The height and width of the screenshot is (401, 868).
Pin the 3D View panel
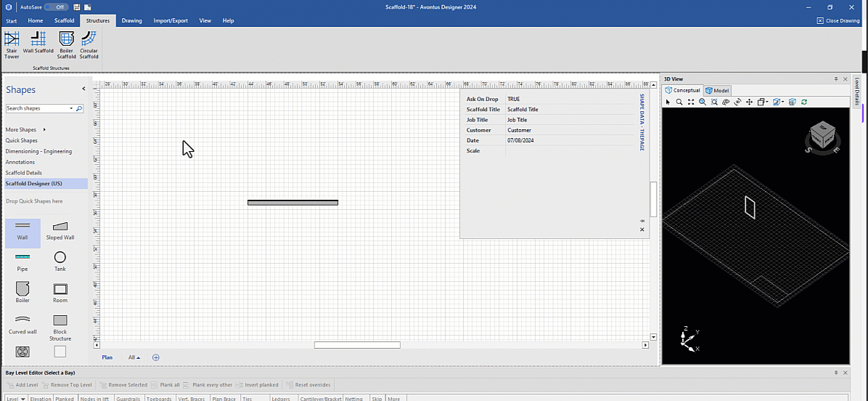tap(836, 78)
